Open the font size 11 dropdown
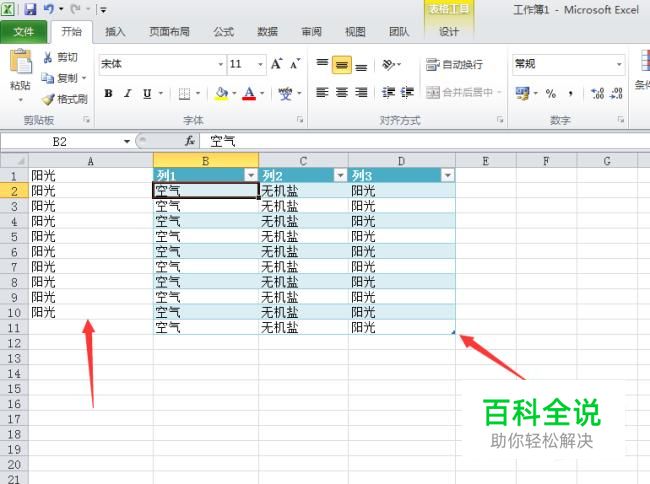This screenshot has width=650, height=484. click(x=260, y=64)
